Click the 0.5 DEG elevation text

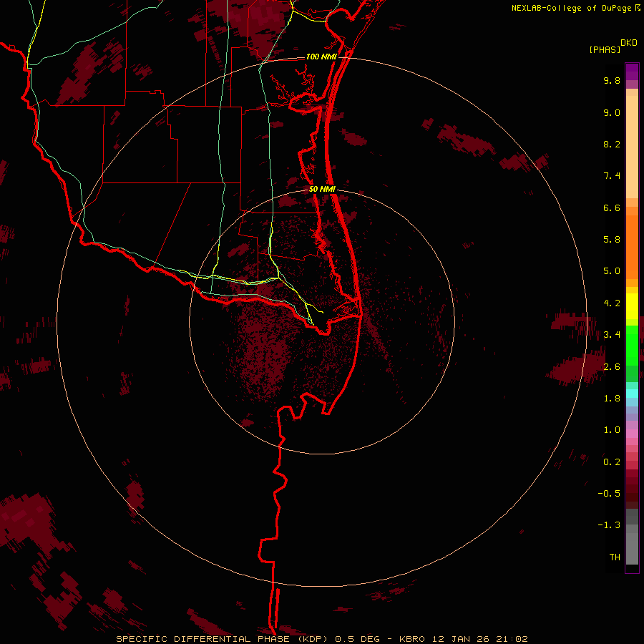click(357, 639)
